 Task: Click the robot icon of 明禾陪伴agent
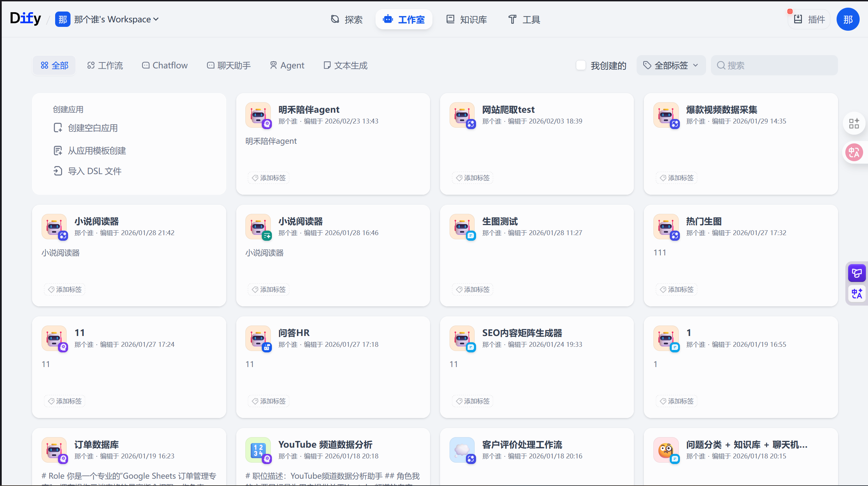pyautogui.click(x=258, y=115)
